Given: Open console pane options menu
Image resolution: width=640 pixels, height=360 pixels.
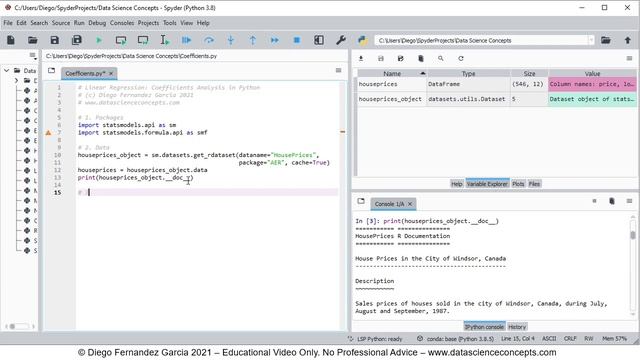Looking at the screenshot, I should 629,201.
